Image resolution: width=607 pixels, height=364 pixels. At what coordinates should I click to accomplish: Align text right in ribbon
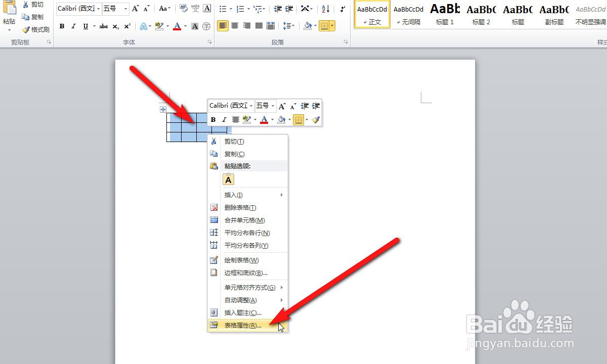(247, 26)
